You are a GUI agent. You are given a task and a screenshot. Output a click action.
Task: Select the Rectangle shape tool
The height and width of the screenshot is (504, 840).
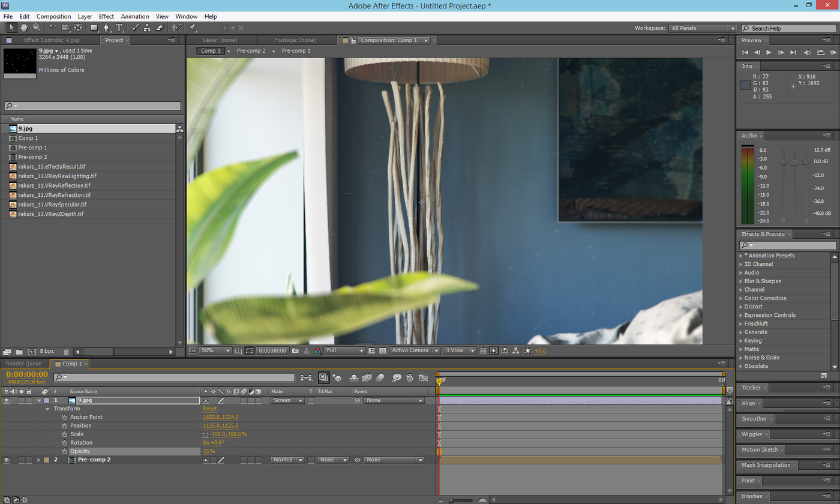pyautogui.click(x=94, y=28)
